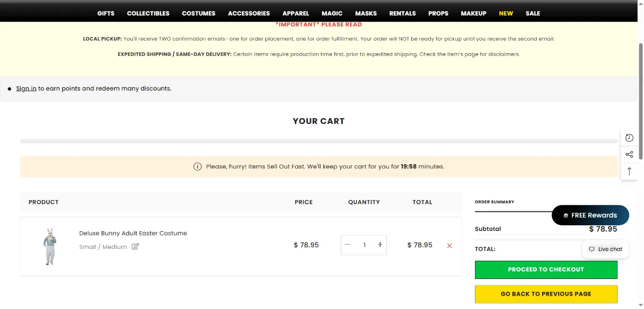Open the RENTALS menu

402,13
